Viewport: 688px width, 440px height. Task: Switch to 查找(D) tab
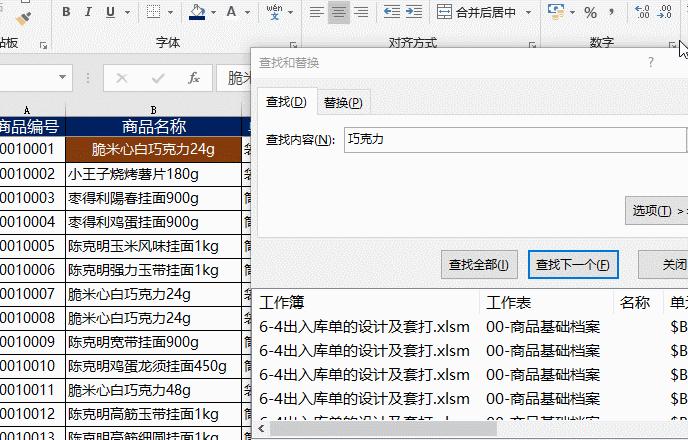pyautogui.click(x=286, y=102)
